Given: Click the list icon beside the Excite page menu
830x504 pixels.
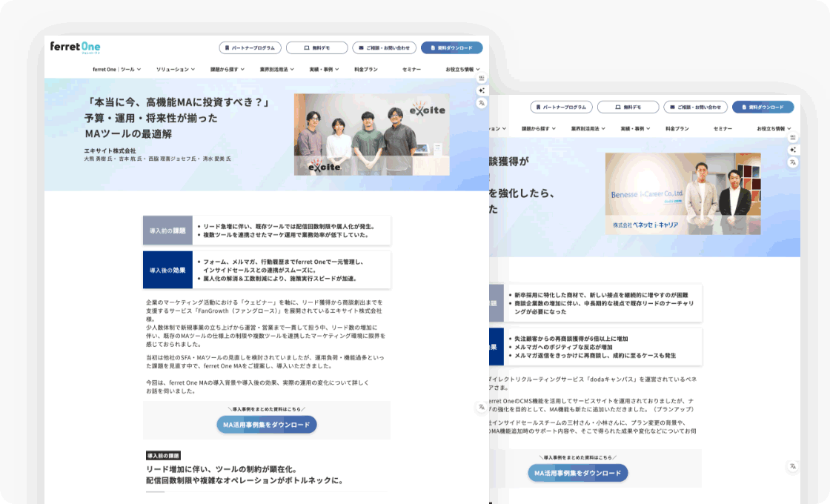Looking at the screenshot, I should [482, 78].
